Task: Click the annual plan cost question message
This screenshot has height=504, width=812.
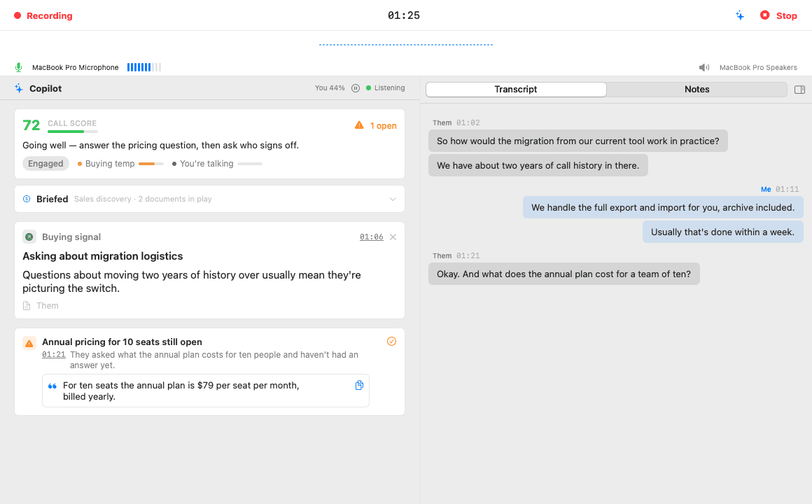Action: (x=564, y=274)
